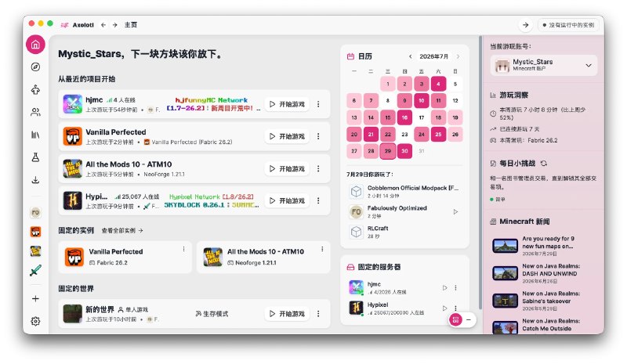
Task: Go to previous month in calendar
Action: pyautogui.click(x=410, y=56)
